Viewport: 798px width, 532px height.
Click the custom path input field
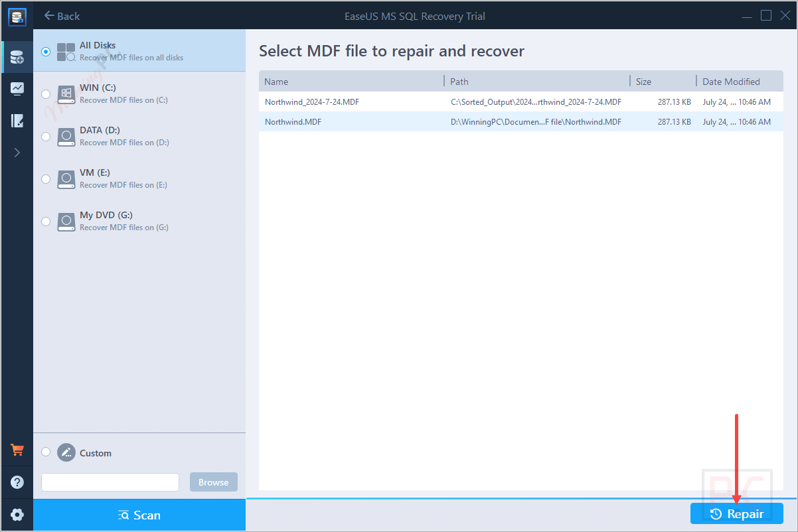click(110, 482)
